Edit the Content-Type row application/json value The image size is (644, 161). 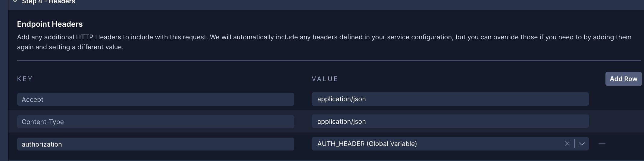pyautogui.click(x=450, y=121)
